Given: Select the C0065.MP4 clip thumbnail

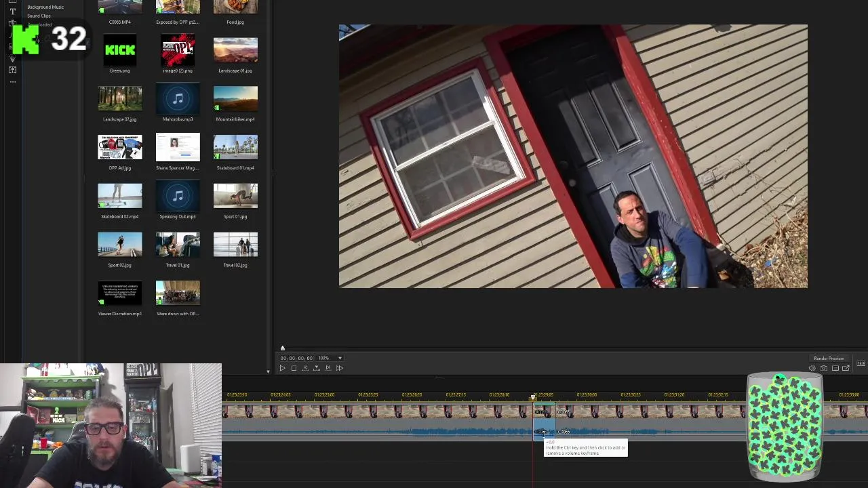Looking at the screenshot, I should (x=120, y=7).
